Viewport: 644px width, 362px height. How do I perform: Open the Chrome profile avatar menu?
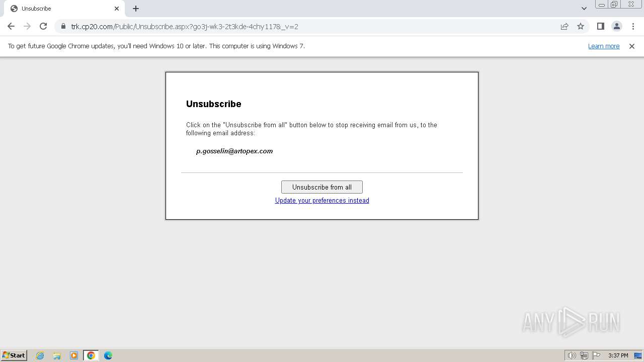click(x=616, y=26)
